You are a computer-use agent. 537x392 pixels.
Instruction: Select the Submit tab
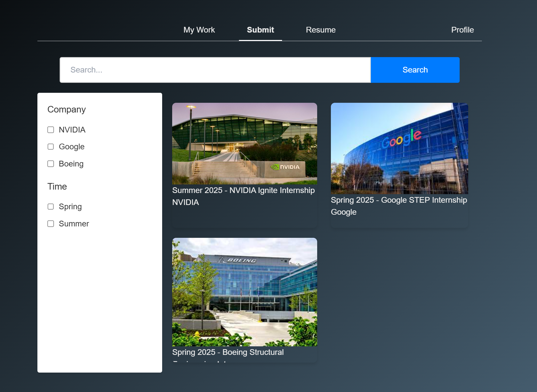pos(260,30)
